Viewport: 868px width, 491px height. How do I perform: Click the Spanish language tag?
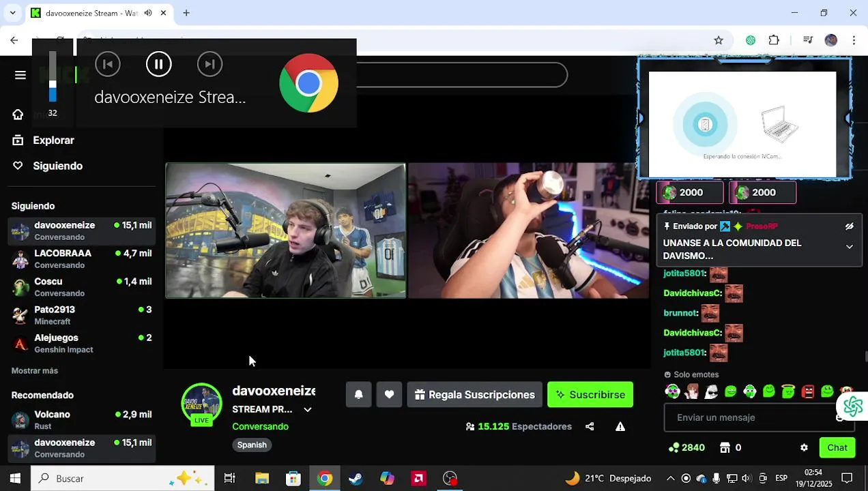(x=252, y=445)
